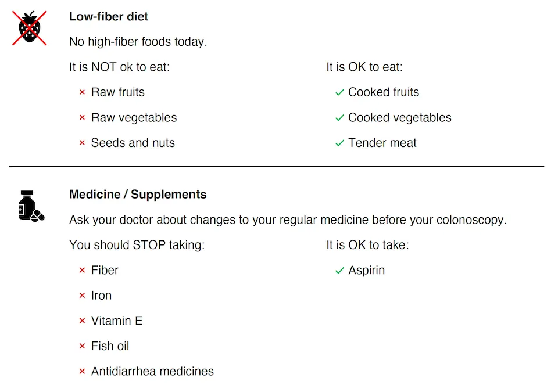Screen dimensions: 558x392
Task: Click the green checkmark beside Tender meat
Action: (x=340, y=143)
